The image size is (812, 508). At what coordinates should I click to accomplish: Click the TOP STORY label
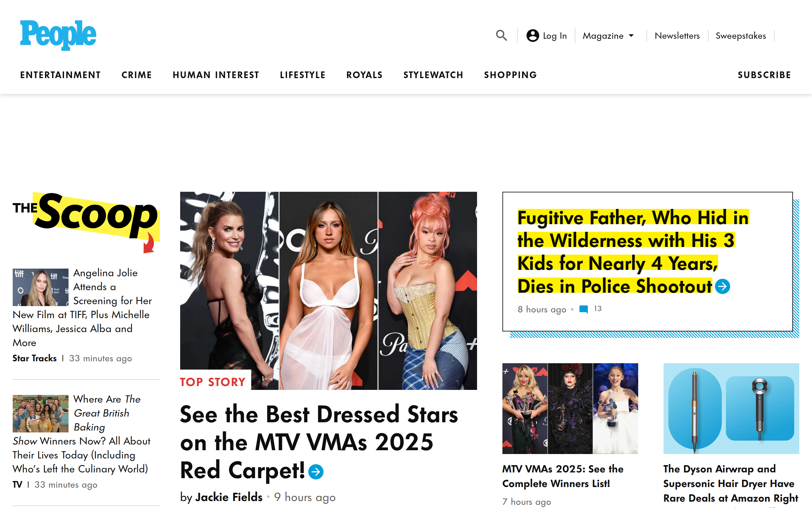213,382
